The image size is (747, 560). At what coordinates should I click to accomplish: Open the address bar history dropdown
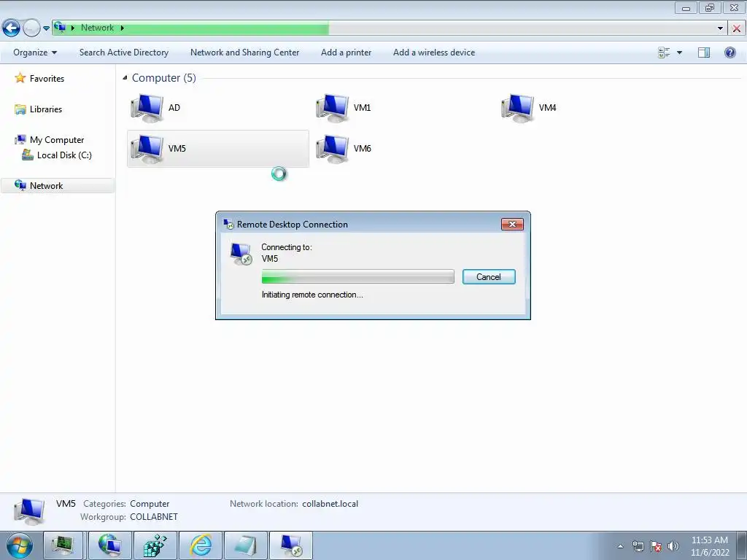[x=720, y=28]
